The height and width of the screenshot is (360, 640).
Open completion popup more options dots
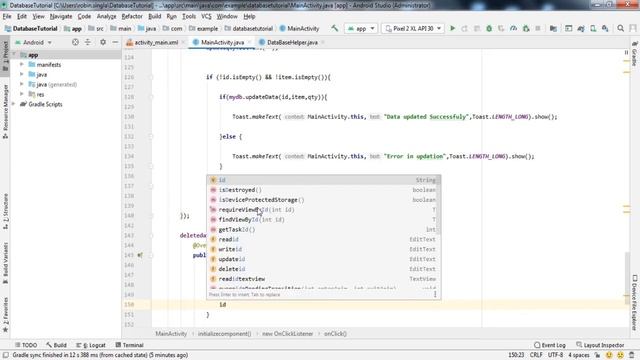435,294
